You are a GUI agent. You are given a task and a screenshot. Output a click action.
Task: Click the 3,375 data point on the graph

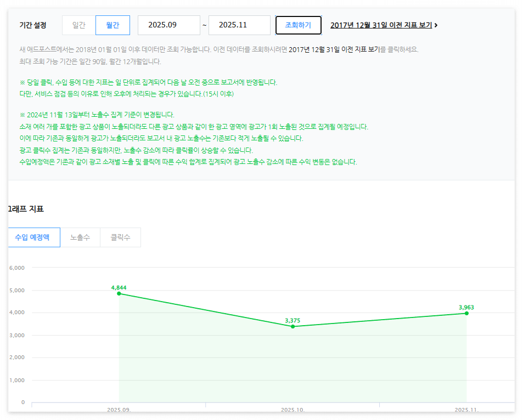tap(293, 326)
